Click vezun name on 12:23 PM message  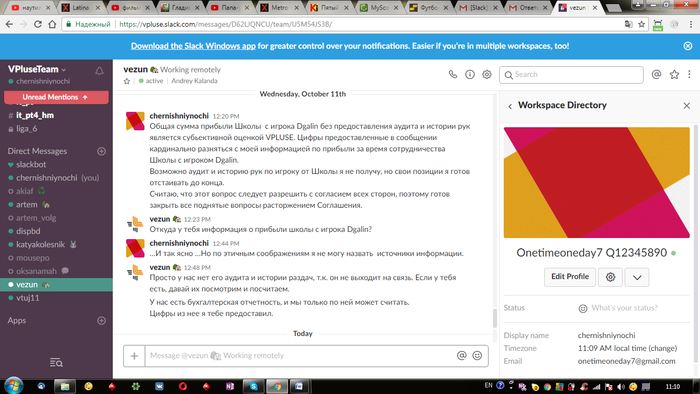159,219
